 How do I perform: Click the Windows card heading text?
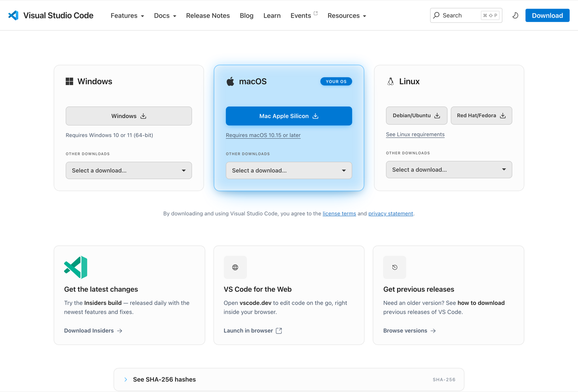pyautogui.click(x=95, y=81)
